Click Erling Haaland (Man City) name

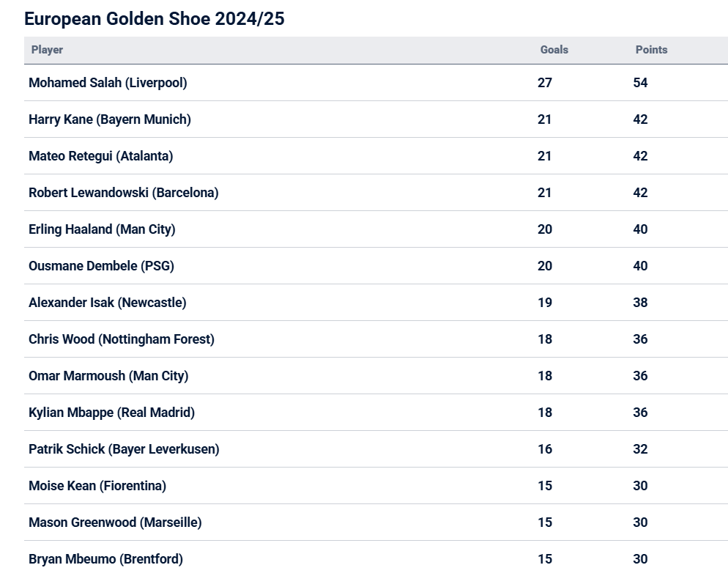pos(102,229)
